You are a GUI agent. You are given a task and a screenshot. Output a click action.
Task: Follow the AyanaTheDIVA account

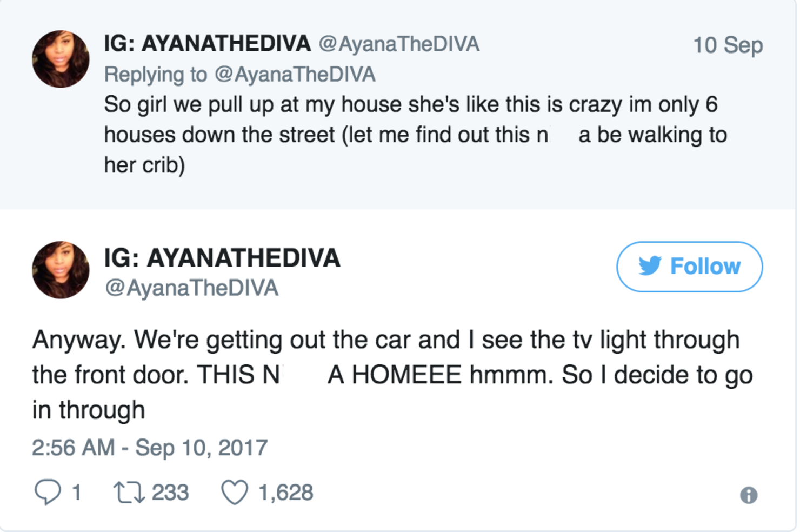tap(690, 267)
